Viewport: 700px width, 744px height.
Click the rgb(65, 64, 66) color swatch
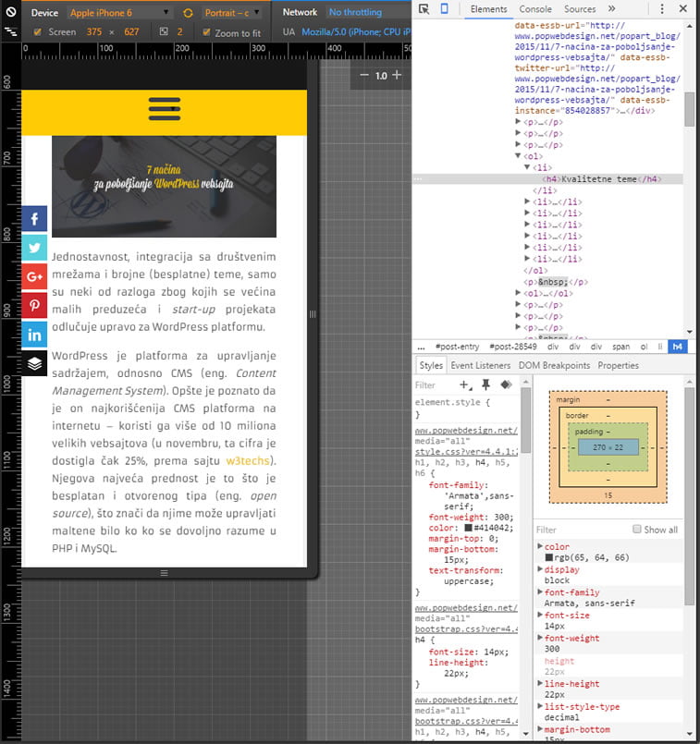pyautogui.click(x=548, y=557)
